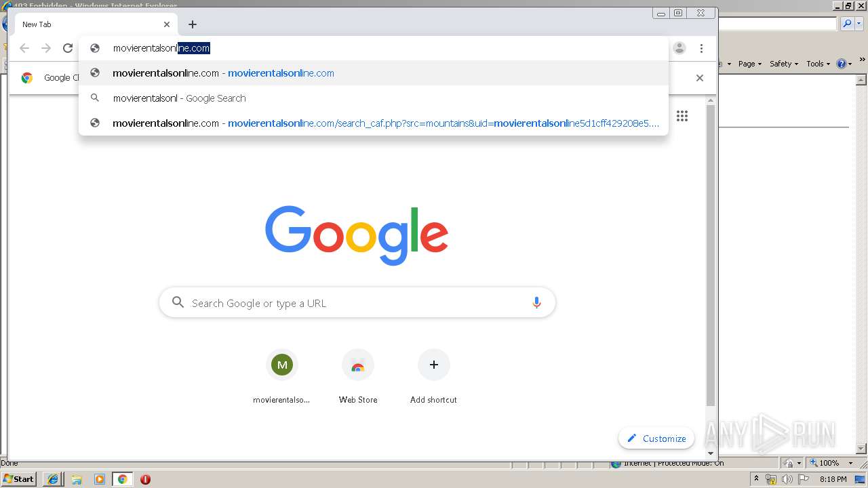Select the 'movierentalsonl - Google Search' suggestion
Viewport: 868px width, 488px height.
pyautogui.click(x=373, y=98)
